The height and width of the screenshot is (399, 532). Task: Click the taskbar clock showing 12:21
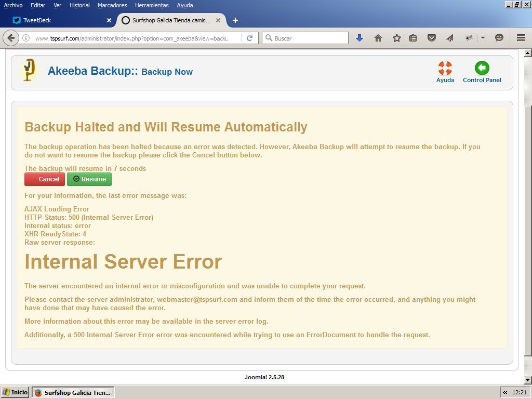click(520, 393)
